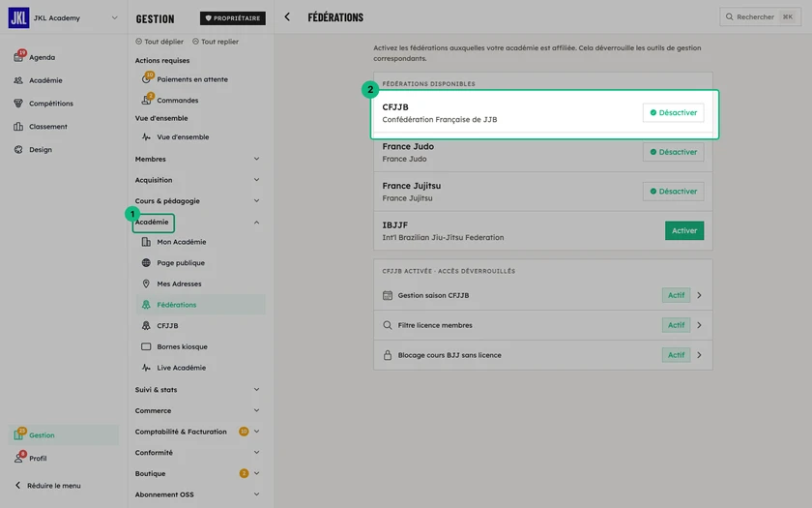Open Bornes kiosque menu item
Screen dimensions: 812x508
tap(200, 346)
